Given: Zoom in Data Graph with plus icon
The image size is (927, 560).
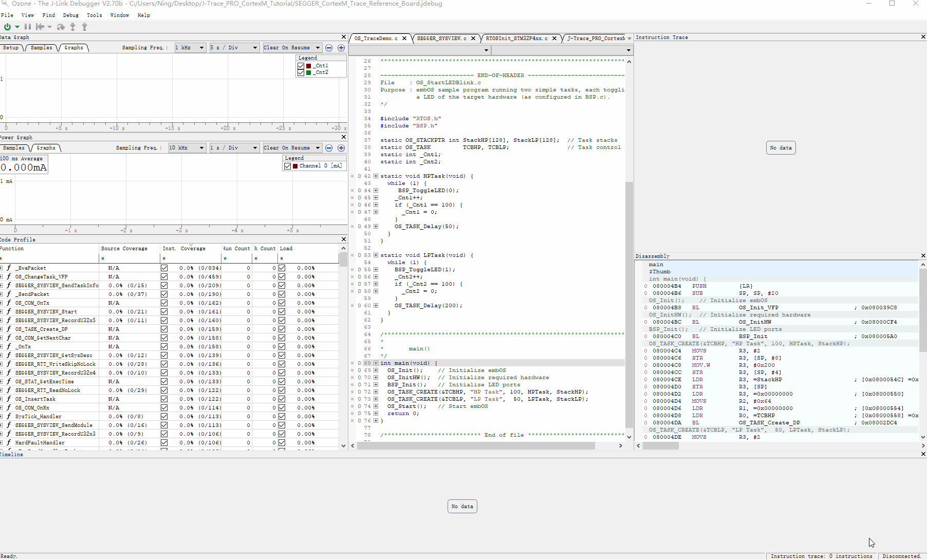Looking at the screenshot, I should click(341, 48).
